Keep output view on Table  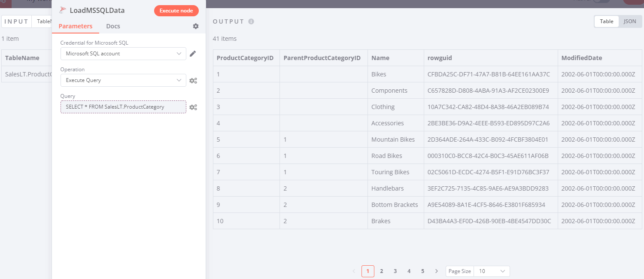pos(606,21)
